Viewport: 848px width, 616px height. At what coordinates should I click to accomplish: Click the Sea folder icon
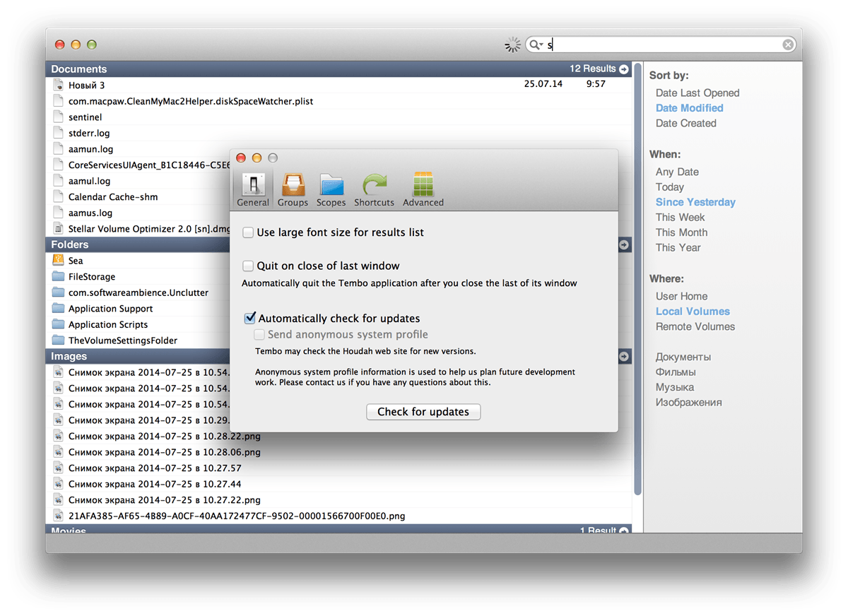click(58, 261)
